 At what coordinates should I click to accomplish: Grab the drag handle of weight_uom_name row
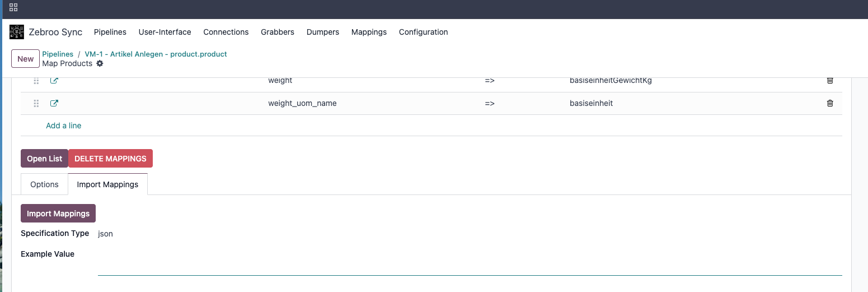point(36,103)
